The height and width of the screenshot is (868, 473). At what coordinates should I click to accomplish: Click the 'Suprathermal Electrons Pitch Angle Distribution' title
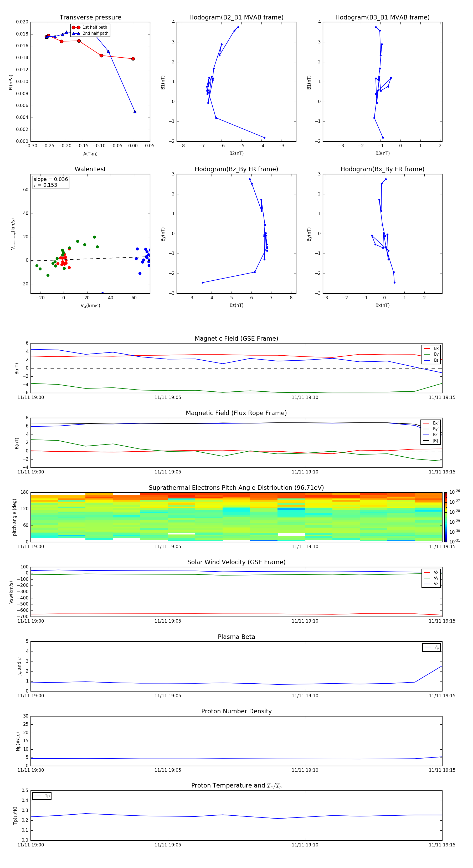(236, 488)
